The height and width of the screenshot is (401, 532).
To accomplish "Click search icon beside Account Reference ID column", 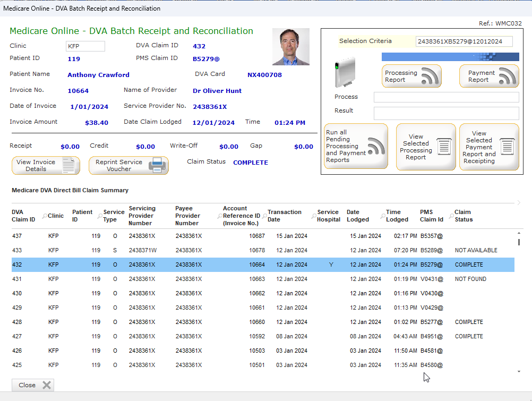I will [220, 216].
